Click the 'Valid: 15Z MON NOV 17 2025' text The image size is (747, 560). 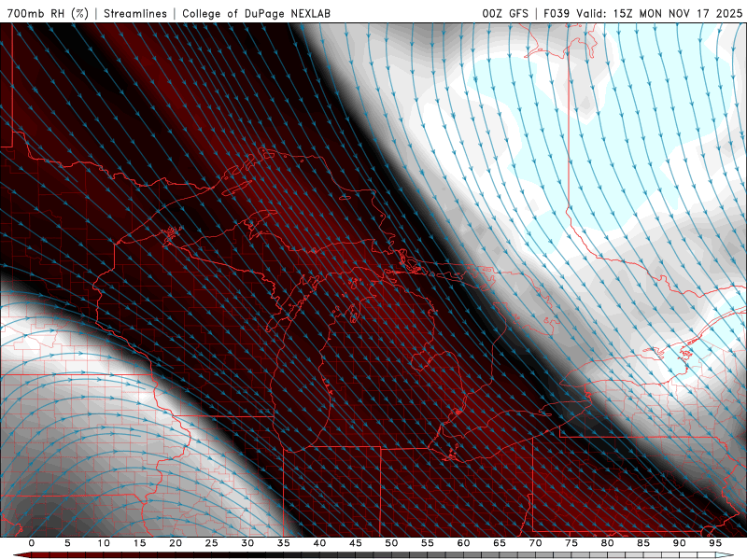click(x=659, y=13)
